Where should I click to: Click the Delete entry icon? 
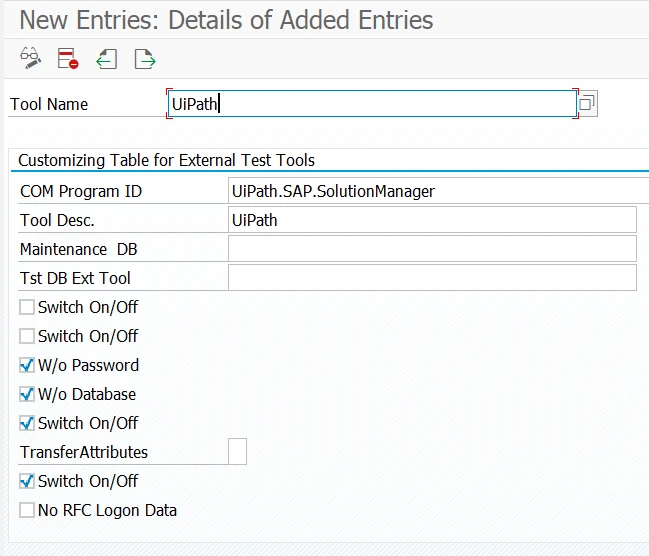point(68,58)
